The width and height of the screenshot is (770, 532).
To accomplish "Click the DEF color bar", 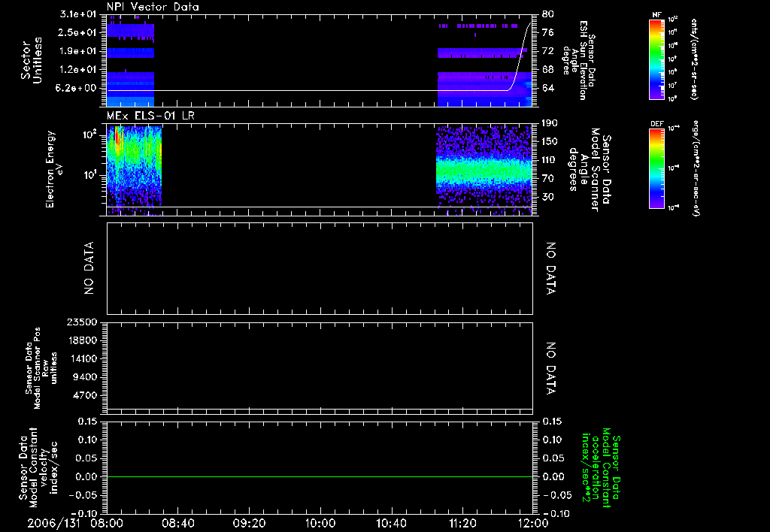I will [x=656, y=168].
